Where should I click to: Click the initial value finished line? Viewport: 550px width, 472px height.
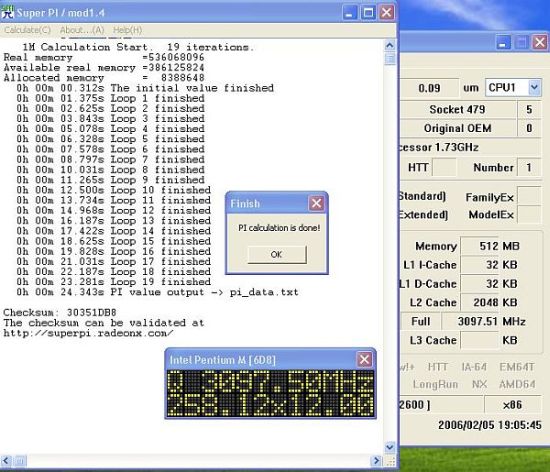coord(145,88)
